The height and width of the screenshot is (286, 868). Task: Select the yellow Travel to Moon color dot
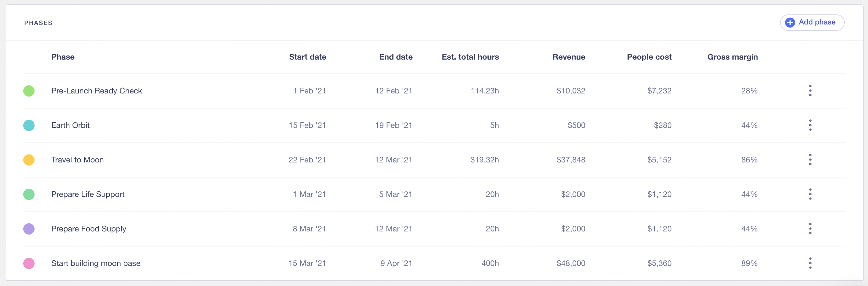coord(29,160)
